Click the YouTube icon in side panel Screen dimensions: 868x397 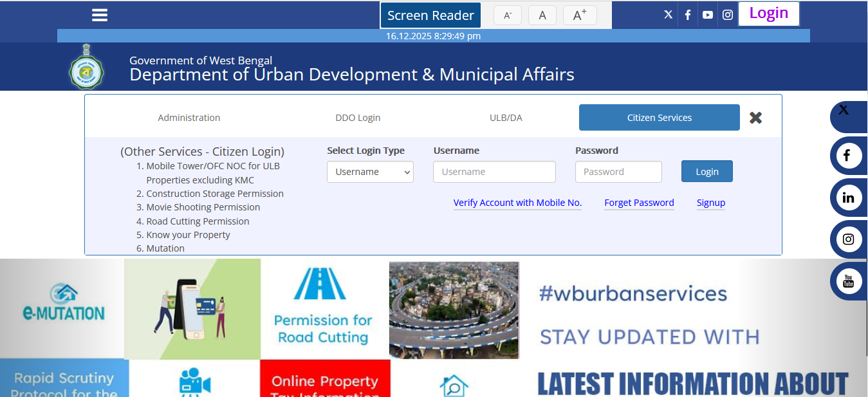click(848, 281)
